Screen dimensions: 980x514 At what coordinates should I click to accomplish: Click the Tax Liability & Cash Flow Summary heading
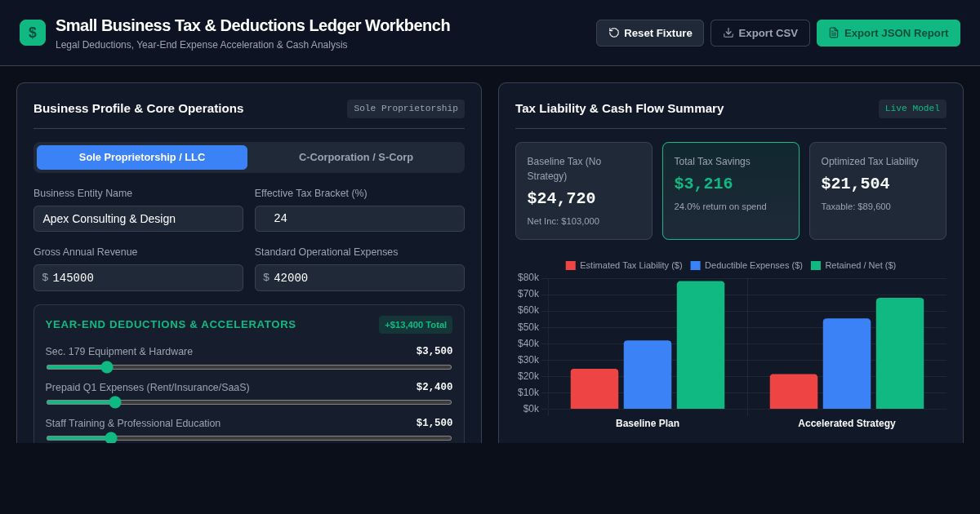pyautogui.click(x=620, y=109)
